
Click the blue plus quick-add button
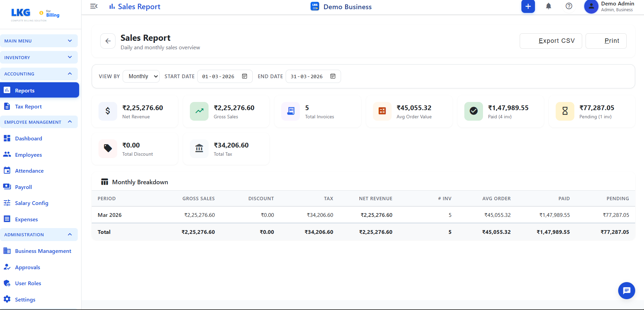pyautogui.click(x=528, y=6)
